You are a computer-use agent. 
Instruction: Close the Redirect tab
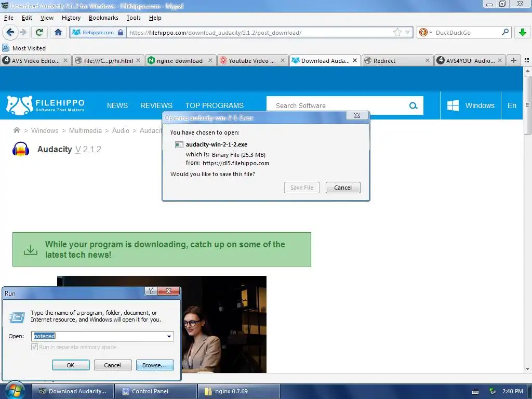click(x=428, y=60)
